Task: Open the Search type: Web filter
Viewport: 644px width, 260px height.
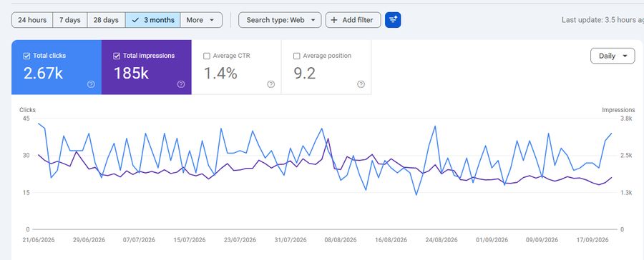Action: 280,20
